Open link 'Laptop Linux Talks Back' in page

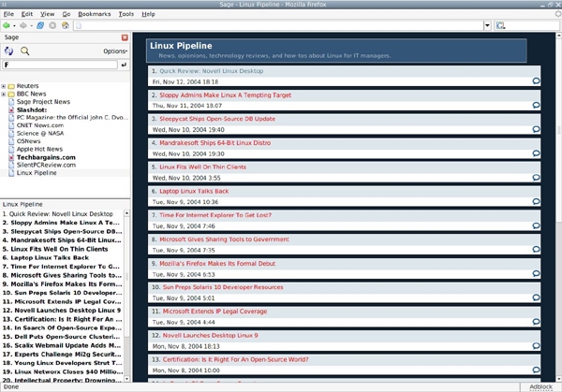(x=194, y=191)
